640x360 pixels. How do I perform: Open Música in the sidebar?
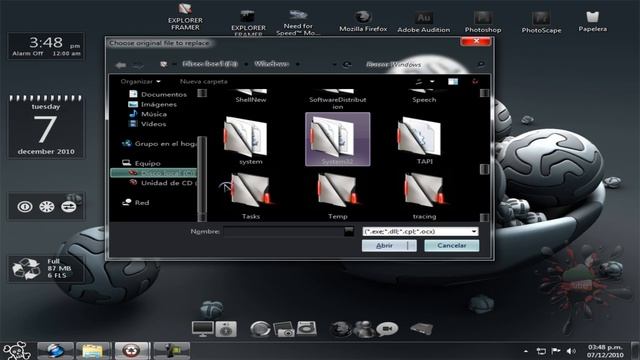pos(148,114)
